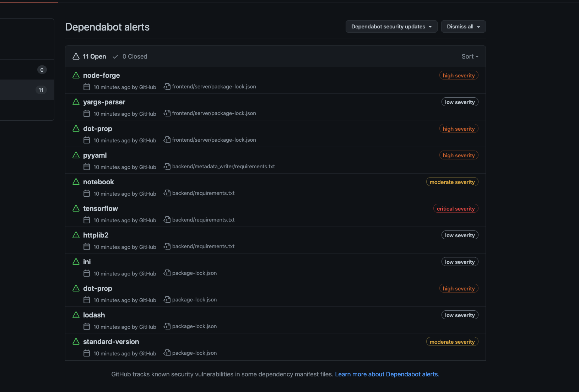Click the calendar icon in tensorflow row
Screen dimensions: 579x392
pos(87,220)
